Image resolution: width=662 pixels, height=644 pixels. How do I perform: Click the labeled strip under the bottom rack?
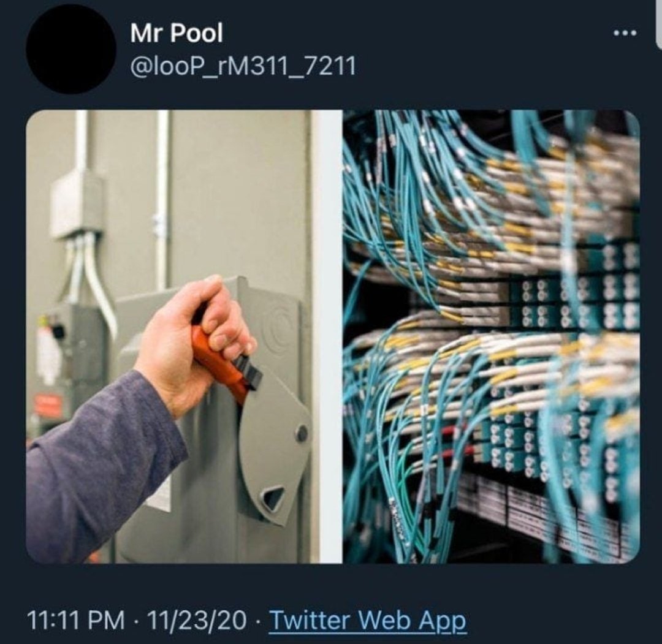[545, 515]
